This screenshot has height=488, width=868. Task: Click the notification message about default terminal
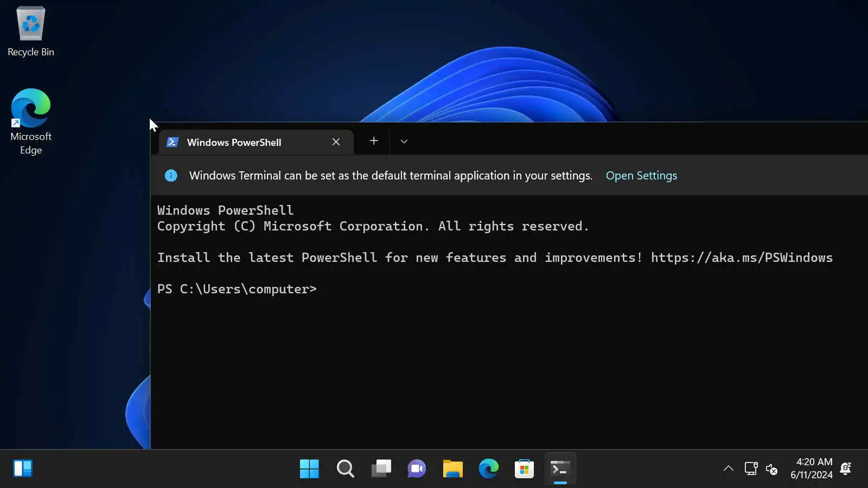click(391, 176)
